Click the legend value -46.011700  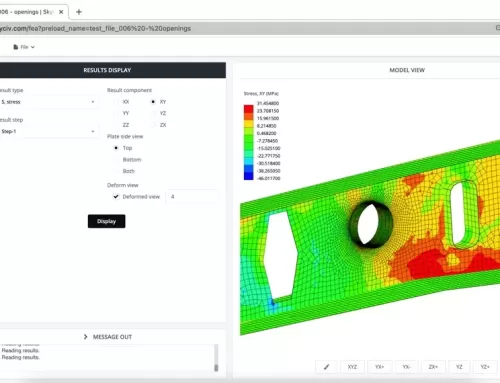point(268,178)
